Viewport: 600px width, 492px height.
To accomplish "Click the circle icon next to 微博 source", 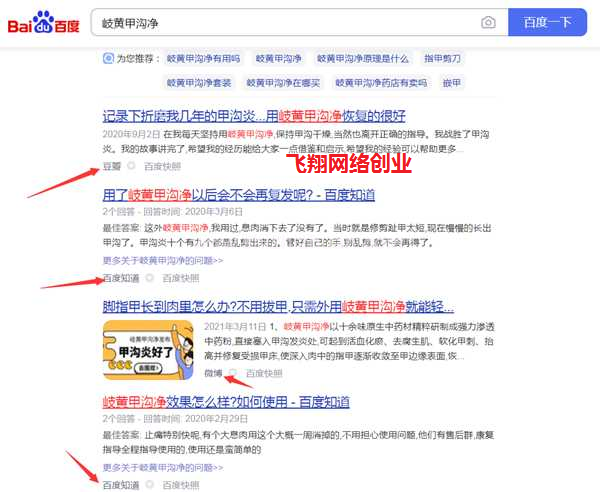I will 234,372.
